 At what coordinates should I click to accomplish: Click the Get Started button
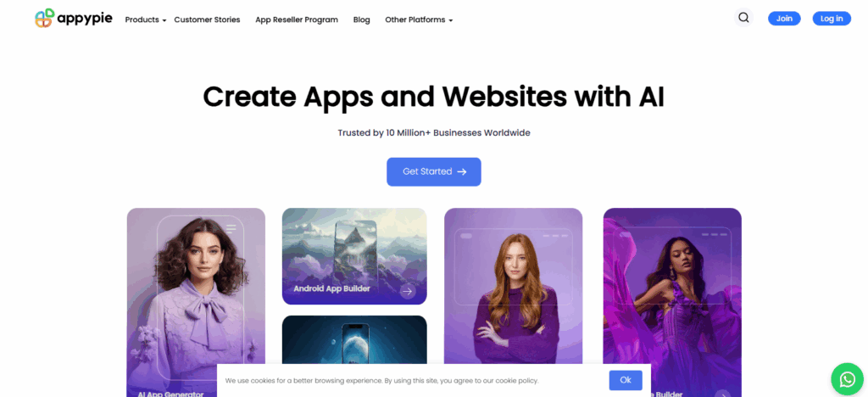433,171
